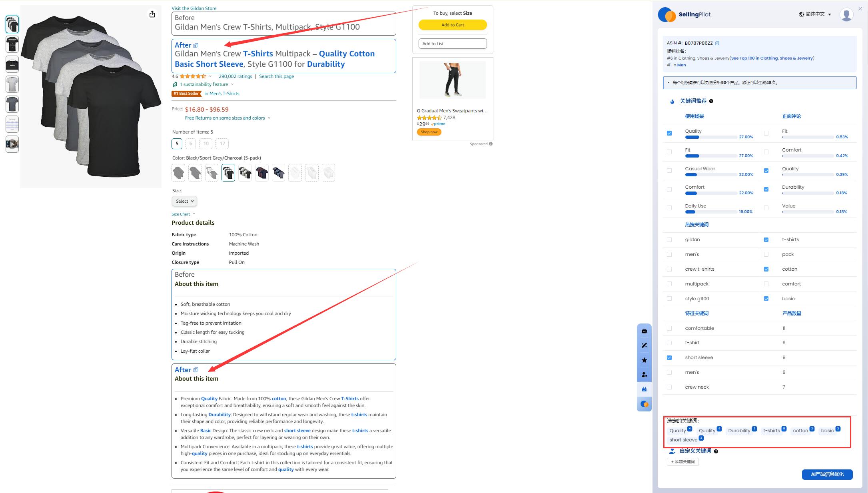Open See Top 100 in Clothing link
Viewport: 868px width, 493px height.
click(772, 58)
